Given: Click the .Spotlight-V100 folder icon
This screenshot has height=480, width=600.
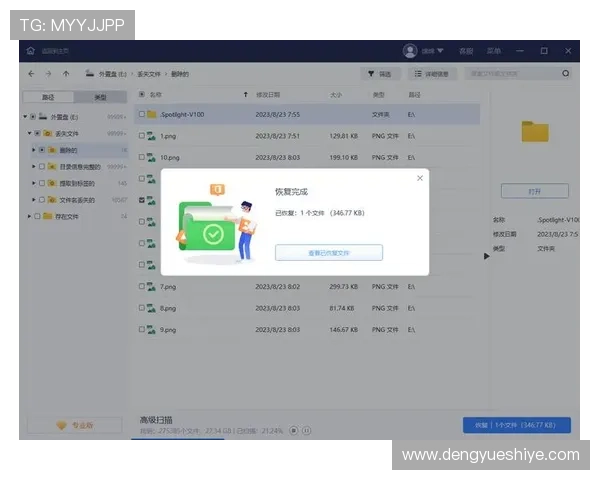Looking at the screenshot, I should click(152, 114).
